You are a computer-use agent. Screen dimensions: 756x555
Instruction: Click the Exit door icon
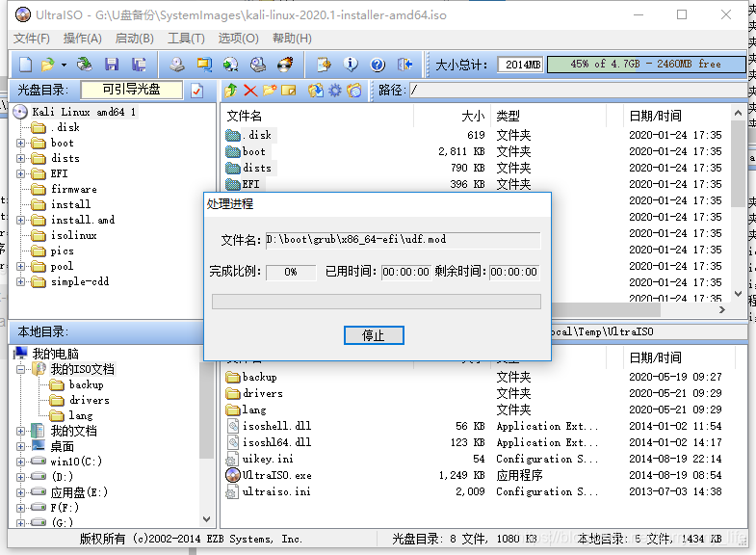click(405, 65)
